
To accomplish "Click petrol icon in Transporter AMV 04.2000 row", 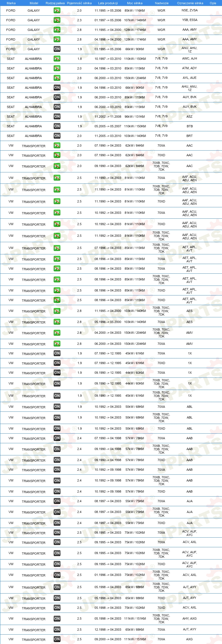I will tap(57, 333).
